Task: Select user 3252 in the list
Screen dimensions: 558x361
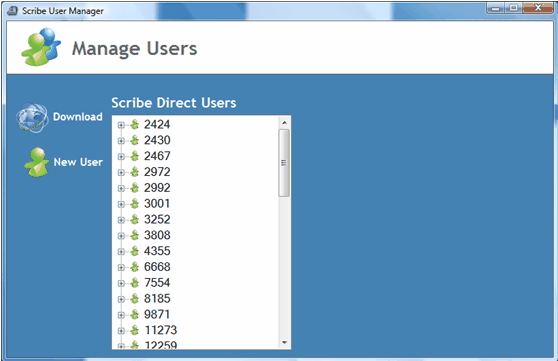Action: (x=157, y=219)
